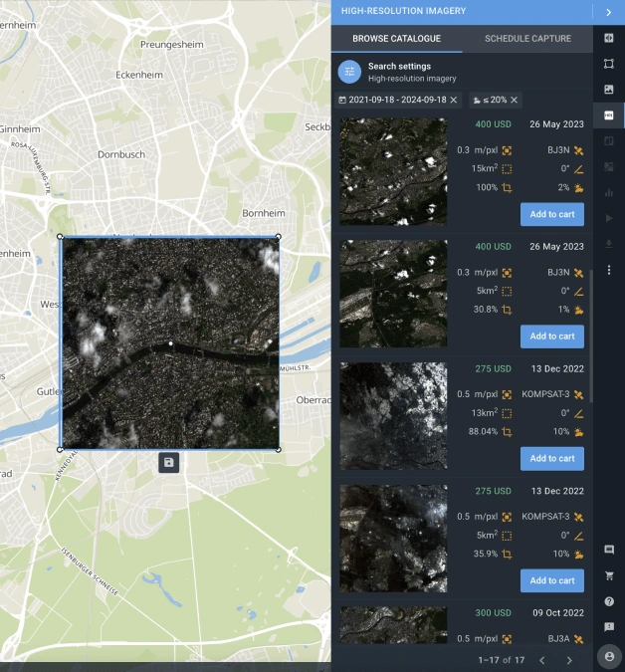Open the sidebar panel toggle icon
This screenshot has width=625, height=672.
[609, 38]
